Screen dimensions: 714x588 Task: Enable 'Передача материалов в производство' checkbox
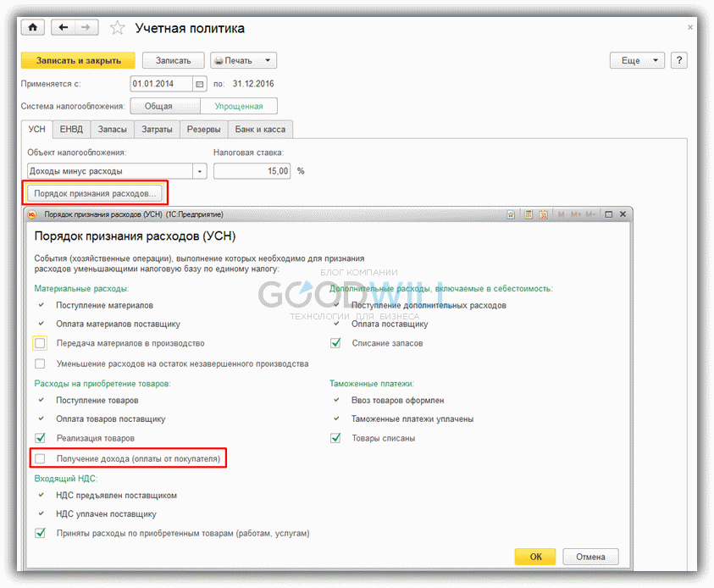(x=40, y=343)
